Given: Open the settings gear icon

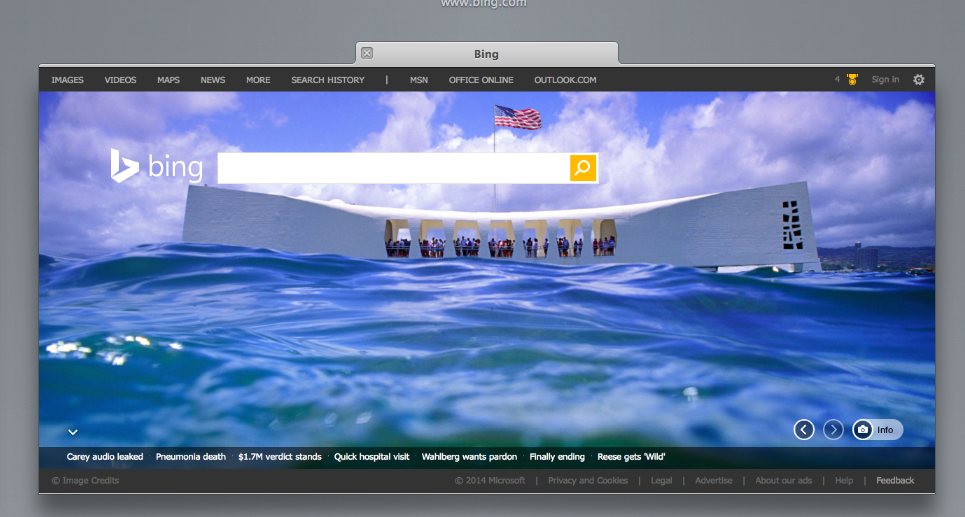Looking at the screenshot, I should click(x=919, y=80).
